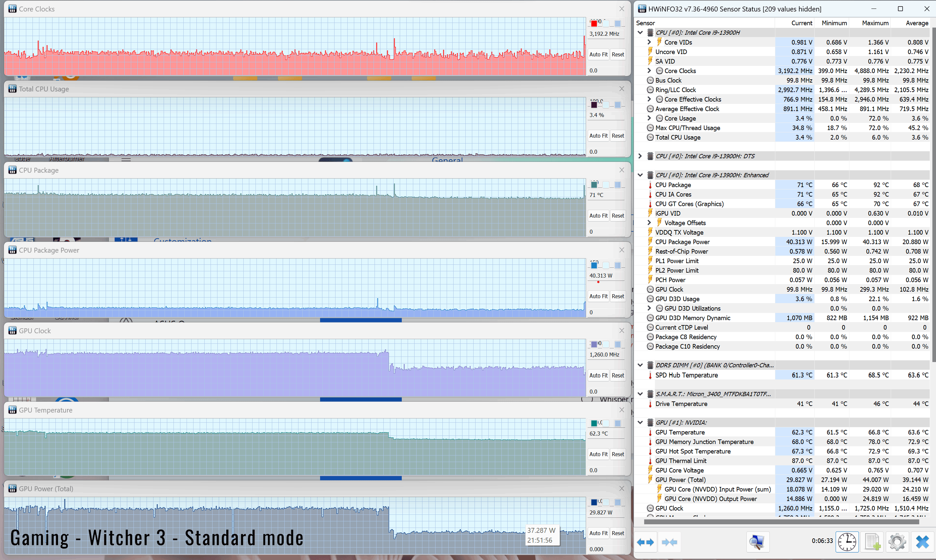Click the SPD Hub Temperature thermometer icon

pos(650,375)
